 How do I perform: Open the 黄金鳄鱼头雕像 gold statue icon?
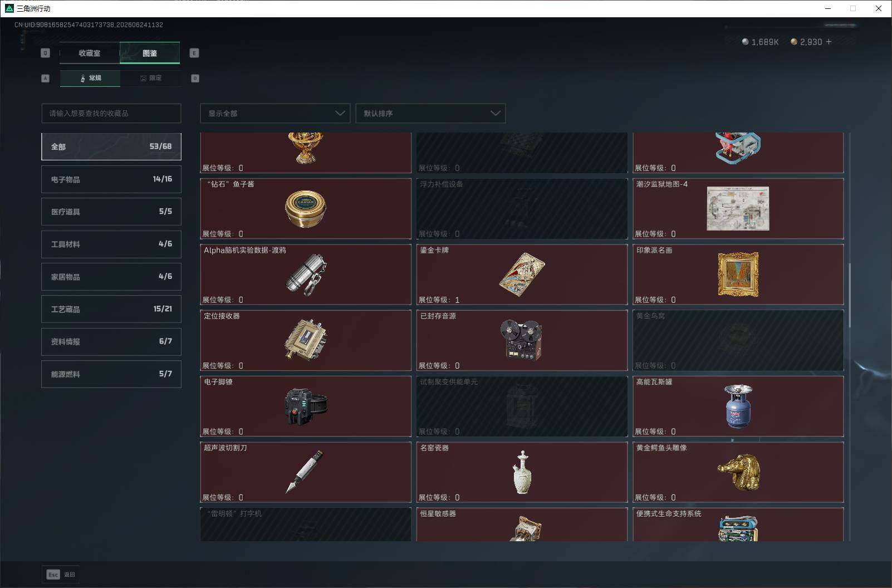coord(738,472)
